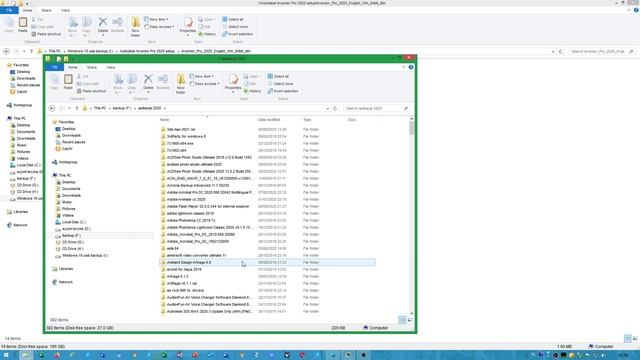Click New folder in the back Inventor window
The height and width of the screenshot is (360, 640).
136,27
